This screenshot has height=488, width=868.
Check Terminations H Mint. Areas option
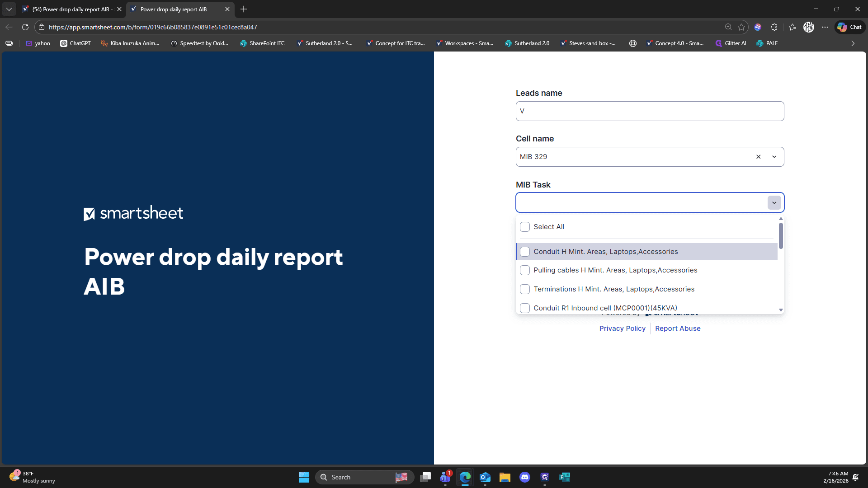(525, 289)
